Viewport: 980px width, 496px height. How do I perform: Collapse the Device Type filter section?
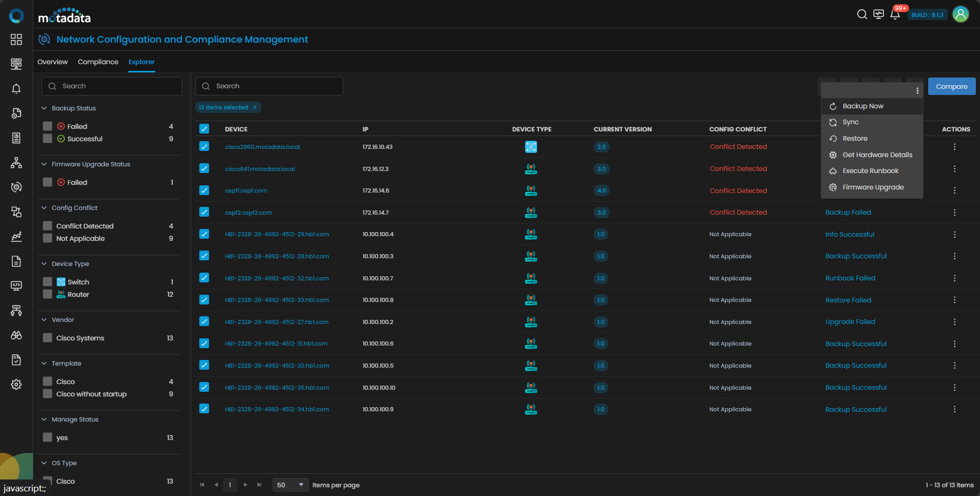44,264
